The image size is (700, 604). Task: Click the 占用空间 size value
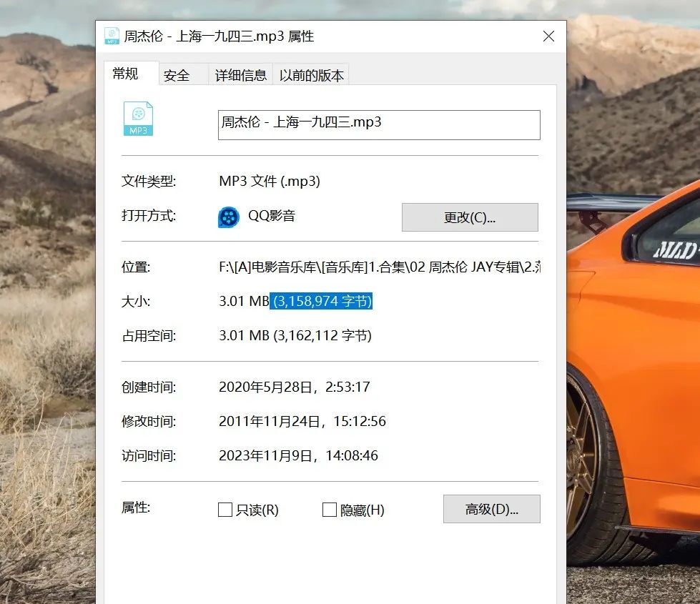pyautogui.click(x=296, y=335)
